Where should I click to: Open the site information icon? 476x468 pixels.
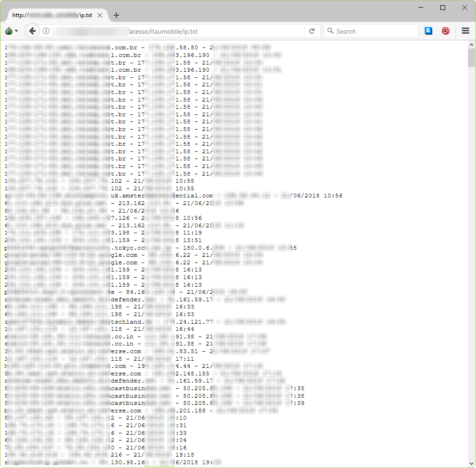[x=46, y=31]
